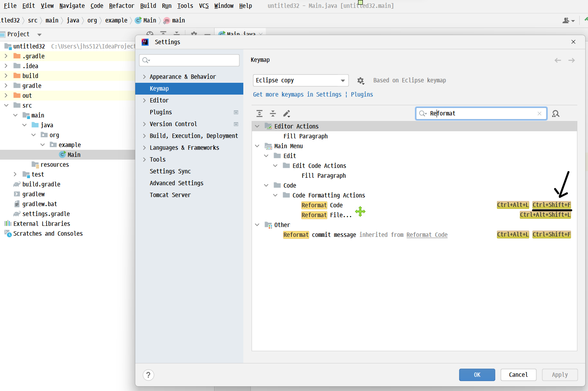Screen dimensions: 588x391
Task: Open the Refactor menu
Action: pos(121,6)
